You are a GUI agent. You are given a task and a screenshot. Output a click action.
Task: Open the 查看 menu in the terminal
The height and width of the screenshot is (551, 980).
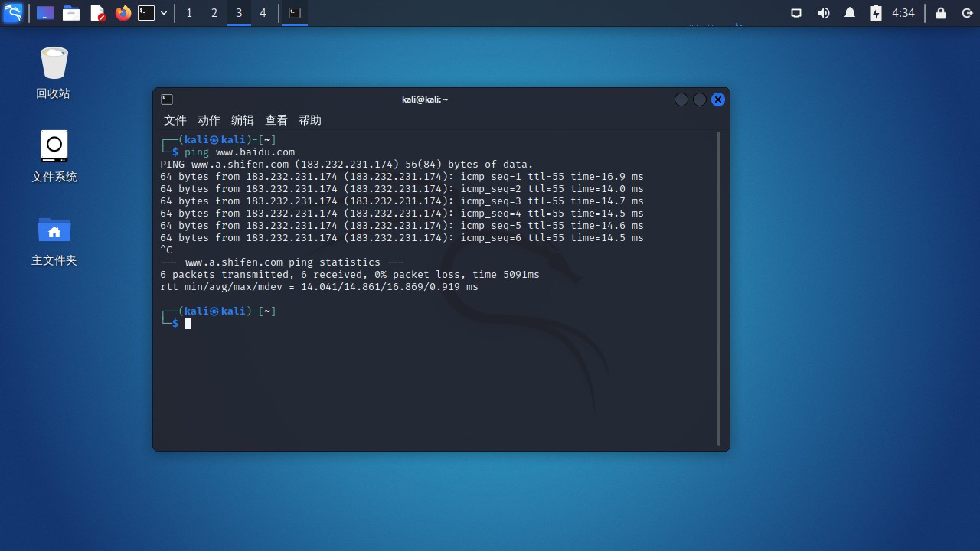(276, 120)
